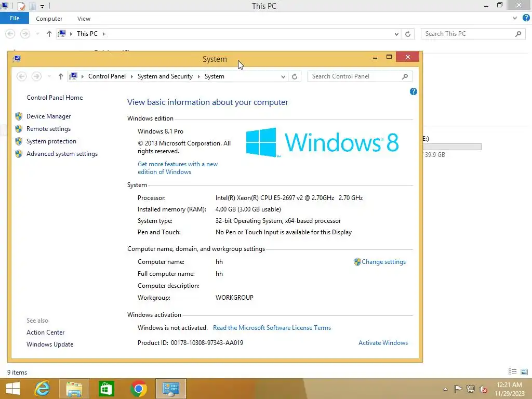Open the Windows Start button
This screenshot has height=399, width=532.
(13, 389)
